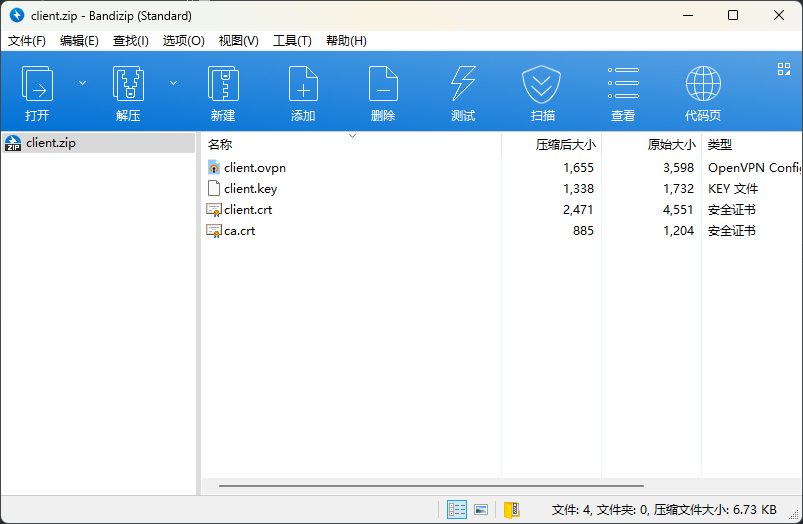This screenshot has height=524, width=803.
Task: Click the 解压 (Extract) toolbar icon
Action: coord(128,83)
